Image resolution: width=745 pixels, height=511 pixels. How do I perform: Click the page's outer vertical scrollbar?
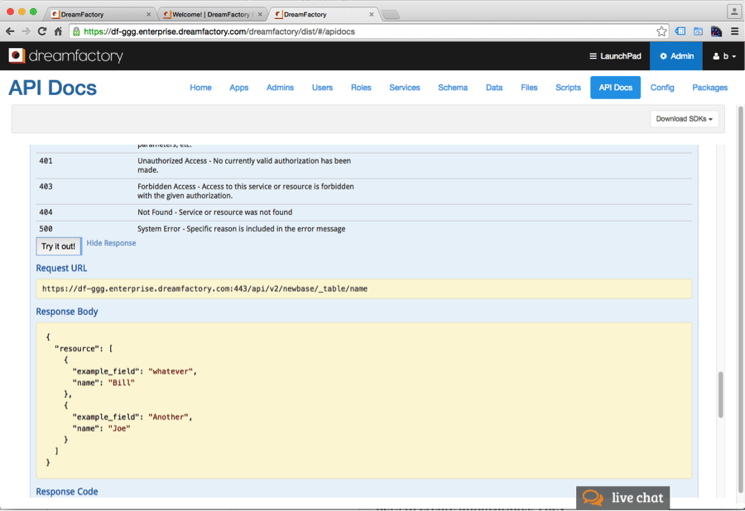pos(740,300)
